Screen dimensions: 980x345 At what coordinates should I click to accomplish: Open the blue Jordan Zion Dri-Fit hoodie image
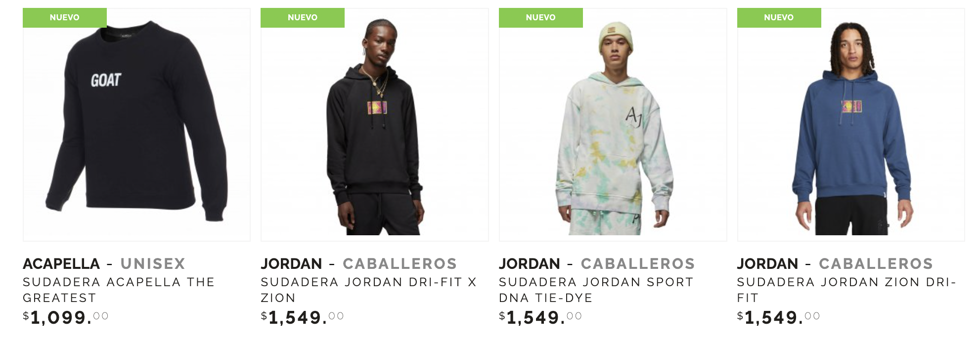851,125
